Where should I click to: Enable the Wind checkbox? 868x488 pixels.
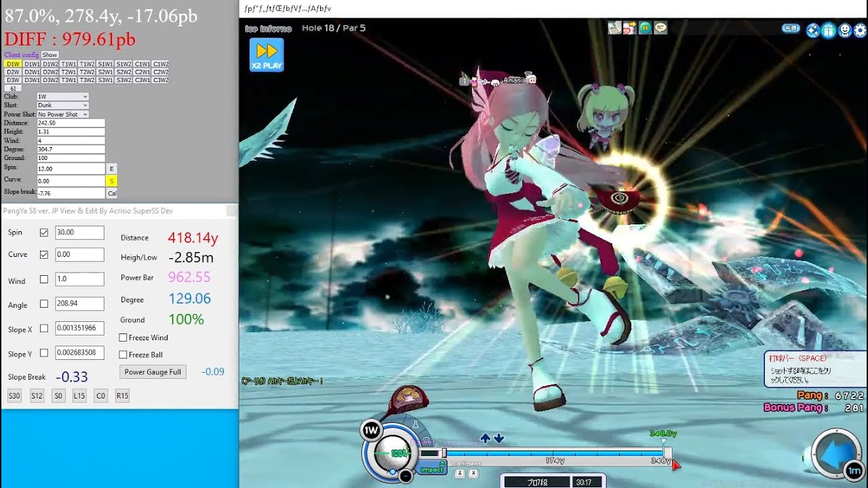click(x=44, y=279)
